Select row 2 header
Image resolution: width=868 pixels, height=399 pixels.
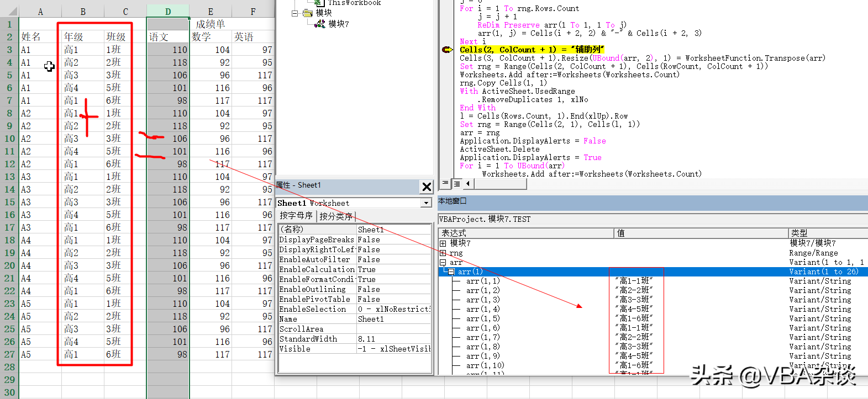pyautogui.click(x=9, y=37)
